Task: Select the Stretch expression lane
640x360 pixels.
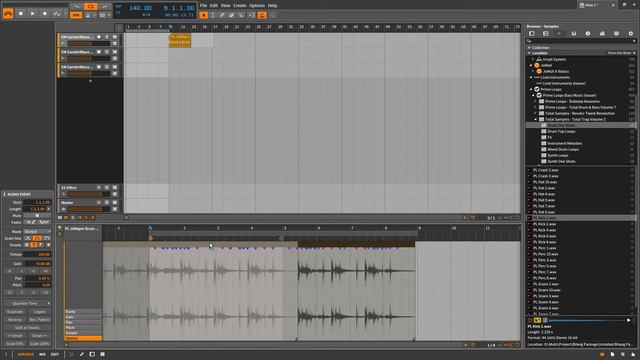Action: click(83, 338)
